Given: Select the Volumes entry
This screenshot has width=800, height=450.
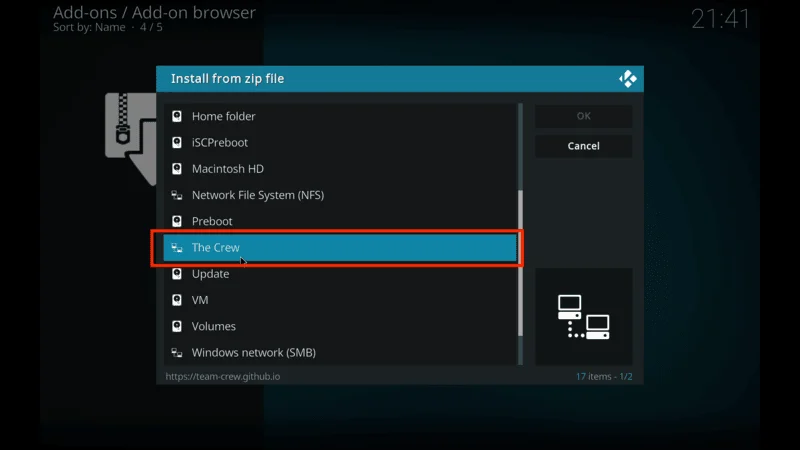Looking at the screenshot, I should (x=340, y=327).
